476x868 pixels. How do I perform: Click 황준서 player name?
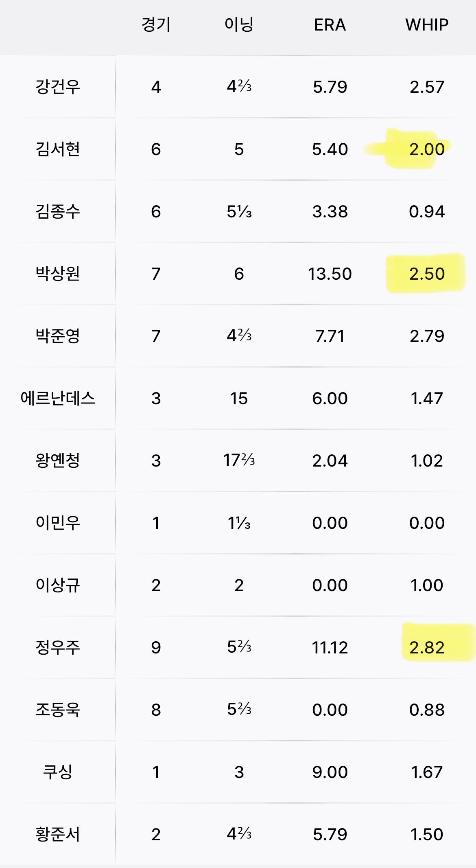58,834
